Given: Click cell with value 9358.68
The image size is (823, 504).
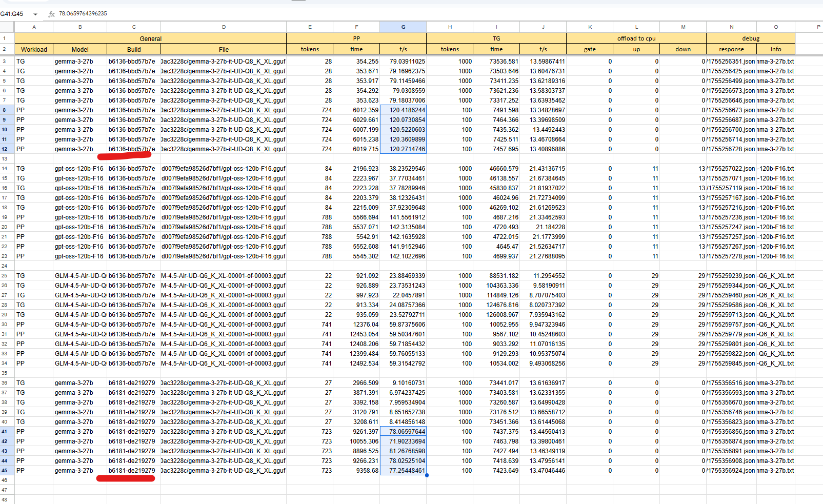Looking at the screenshot, I should coord(356,471).
